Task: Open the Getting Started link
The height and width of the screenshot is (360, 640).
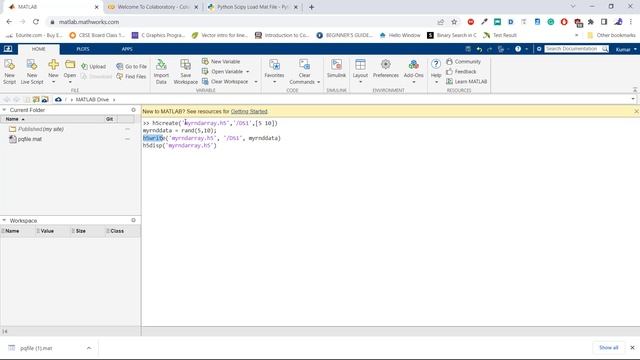Action: (249, 111)
